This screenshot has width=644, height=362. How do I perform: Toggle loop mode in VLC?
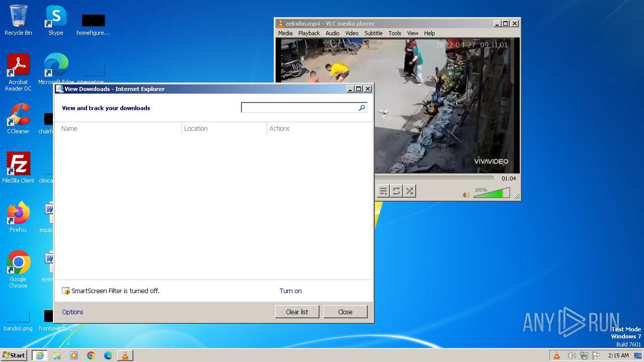396,191
